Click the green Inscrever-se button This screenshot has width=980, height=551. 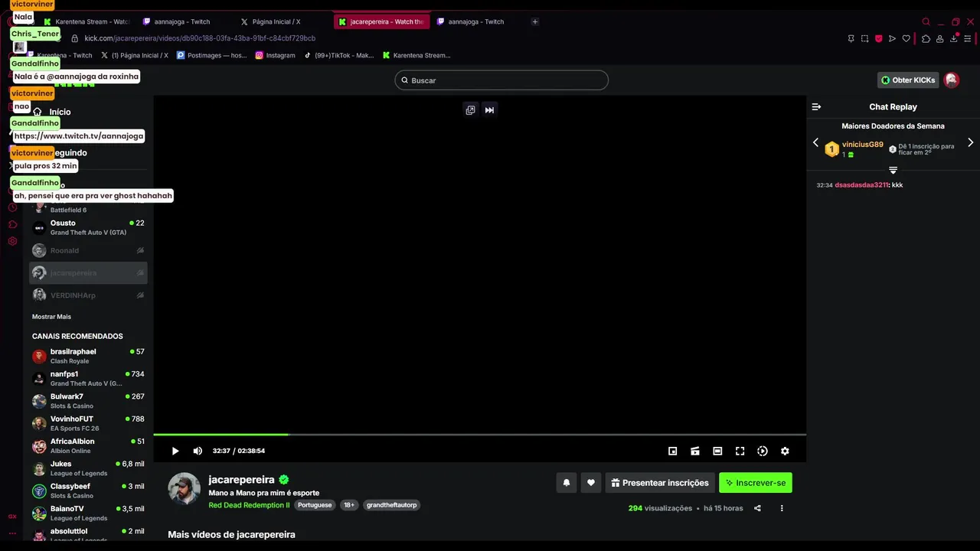(x=756, y=483)
